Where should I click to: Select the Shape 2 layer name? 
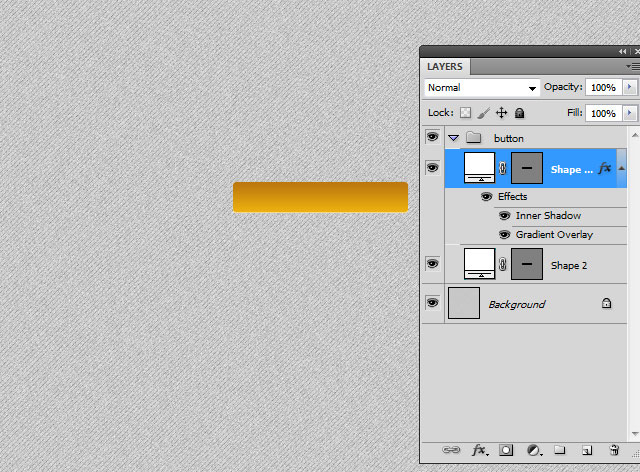(569, 265)
